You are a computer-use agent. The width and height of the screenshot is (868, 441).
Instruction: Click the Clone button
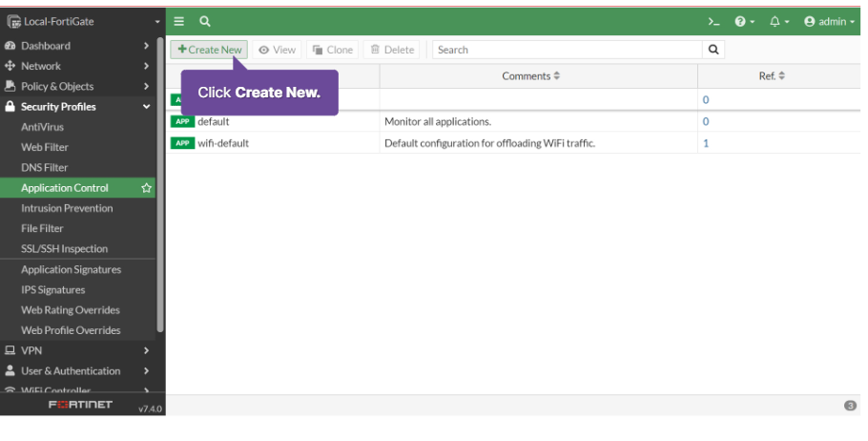click(x=333, y=50)
